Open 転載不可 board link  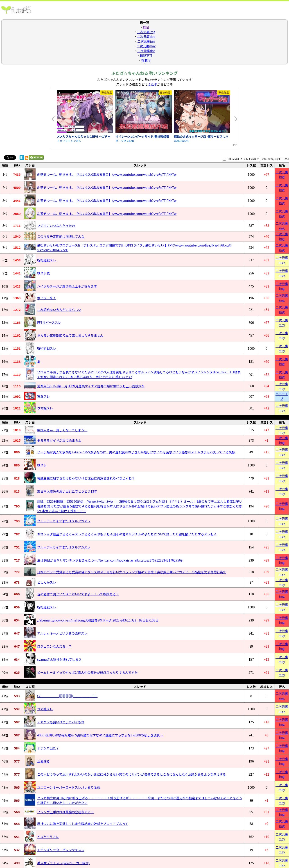pyautogui.click(x=146, y=56)
